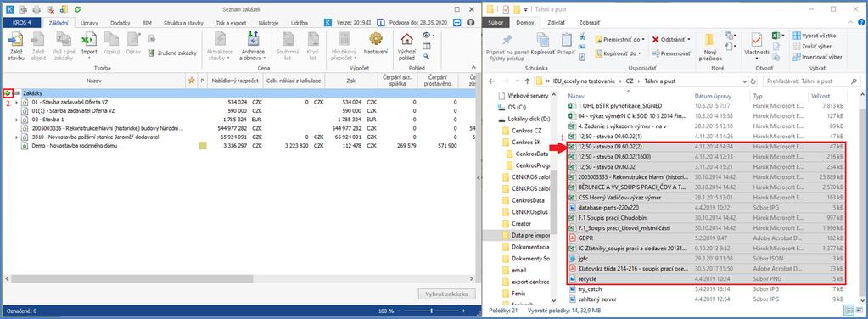Viewport: 868px width, 319px height.
Task: Click Nový priečinok folder icon in Explorer
Action: 709,40
